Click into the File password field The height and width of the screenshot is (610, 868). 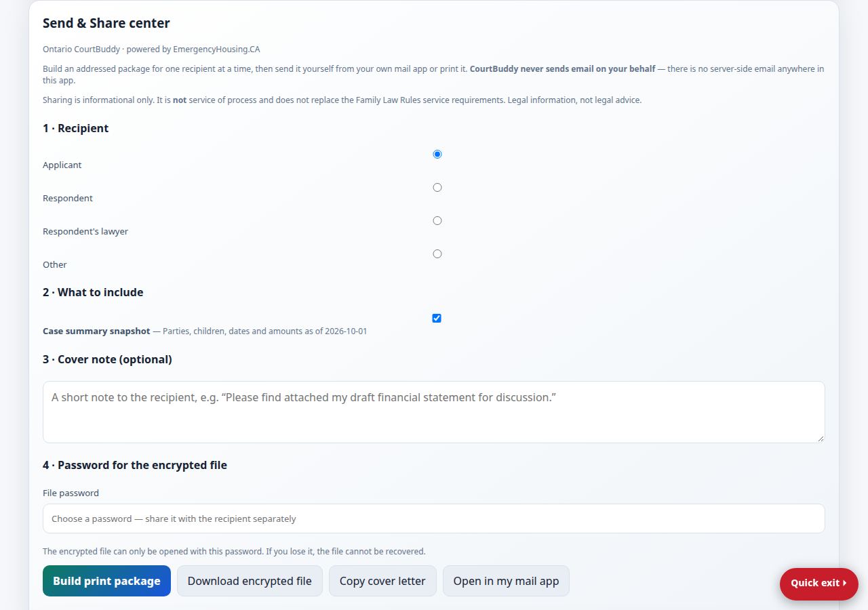pos(434,518)
